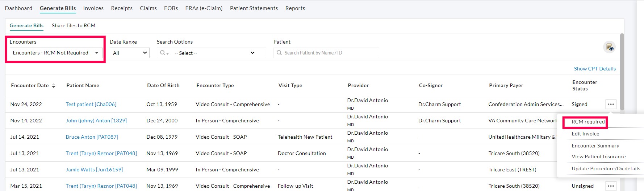Go to Share files to RCM tab
The width and height of the screenshot is (644, 191).
74,25
